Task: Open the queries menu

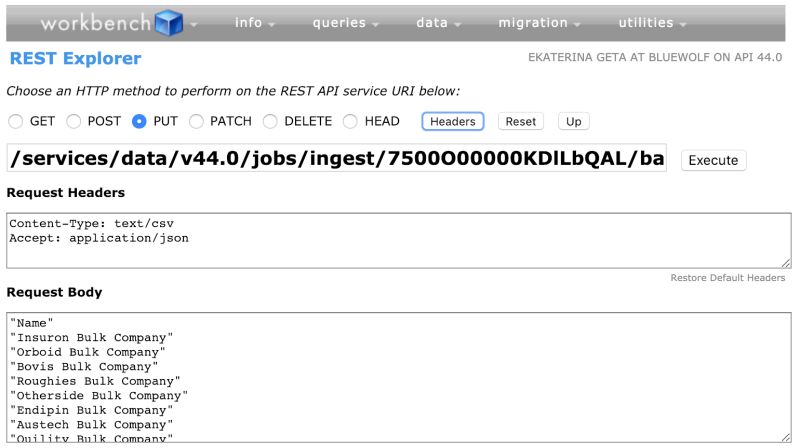Action: [345, 23]
